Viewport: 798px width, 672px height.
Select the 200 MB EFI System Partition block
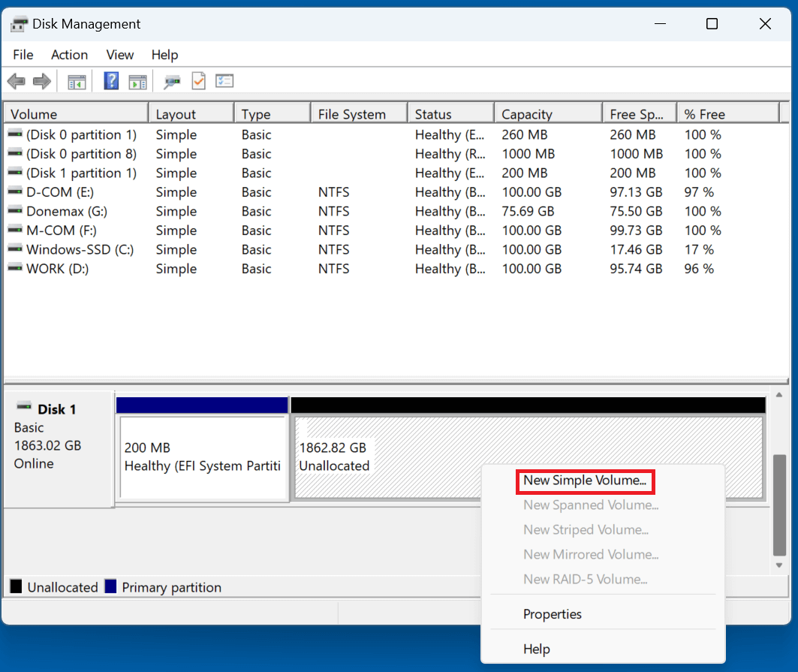pos(203,457)
